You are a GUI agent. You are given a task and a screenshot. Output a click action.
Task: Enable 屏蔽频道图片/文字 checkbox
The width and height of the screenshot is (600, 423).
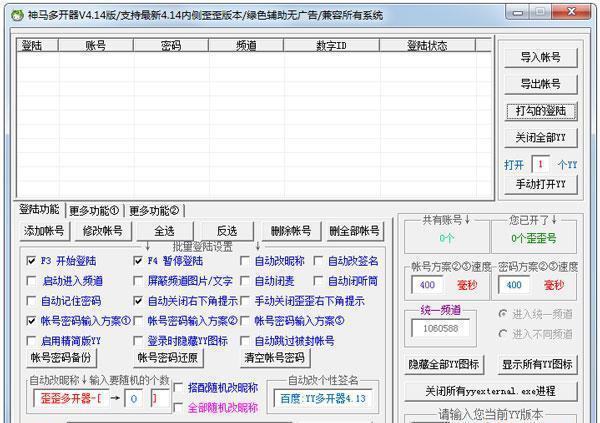pos(138,281)
